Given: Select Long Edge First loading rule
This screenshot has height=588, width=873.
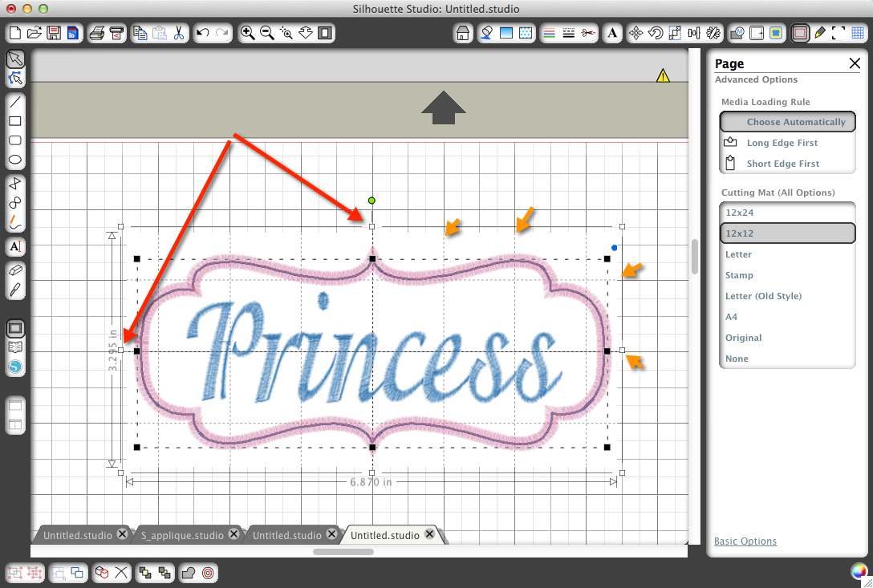Looking at the screenshot, I should click(782, 143).
